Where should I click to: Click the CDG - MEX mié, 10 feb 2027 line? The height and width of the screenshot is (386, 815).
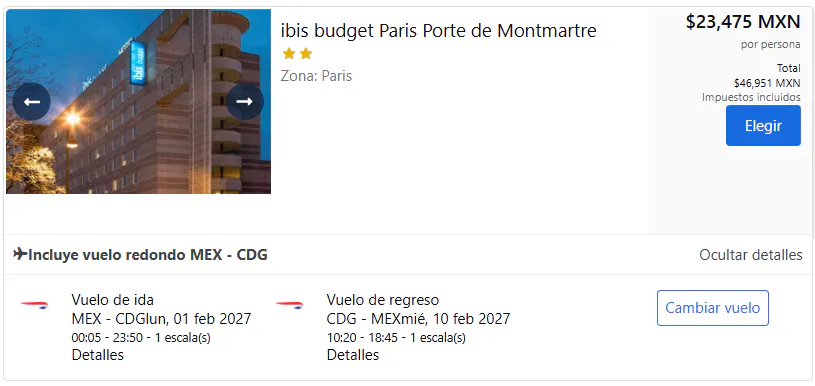pos(418,318)
